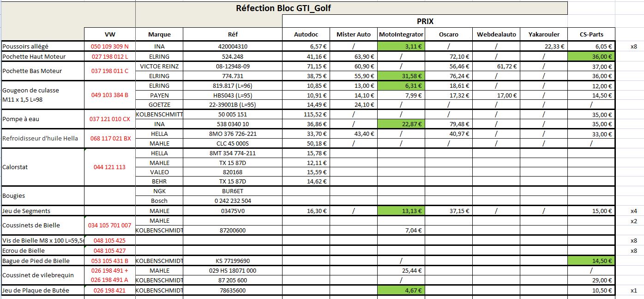Click the "MotoIntegrator" column header

click(x=401, y=34)
